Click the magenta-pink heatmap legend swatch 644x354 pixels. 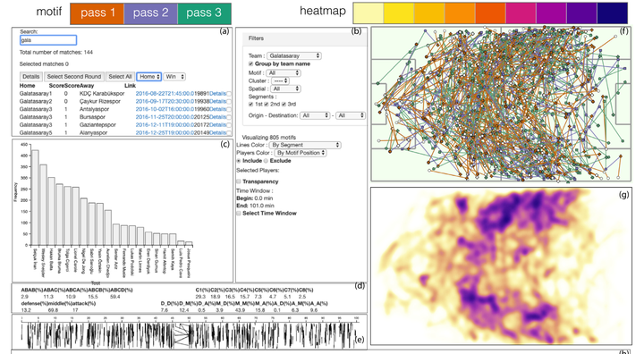pyautogui.click(x=521, y=13)
